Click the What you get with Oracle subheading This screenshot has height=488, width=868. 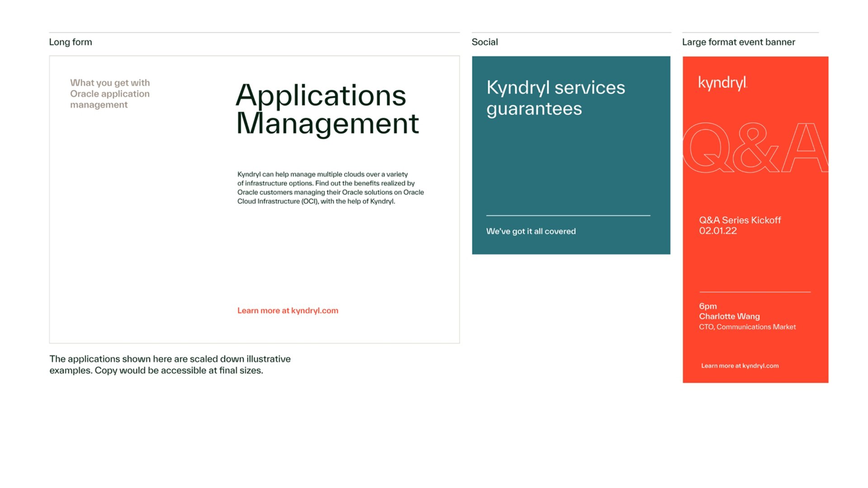110,94
